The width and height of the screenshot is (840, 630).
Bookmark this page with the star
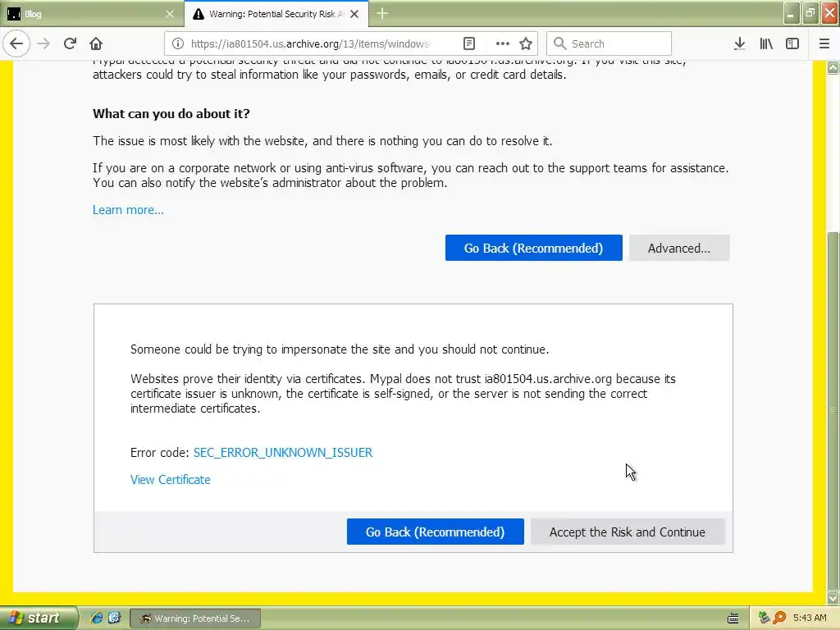[526, 43]
